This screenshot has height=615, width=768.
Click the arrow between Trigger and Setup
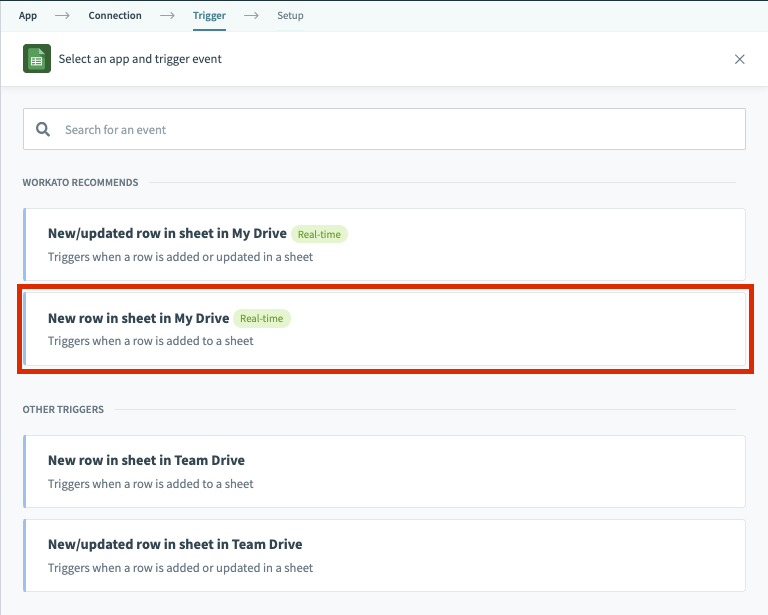point(251,16)
